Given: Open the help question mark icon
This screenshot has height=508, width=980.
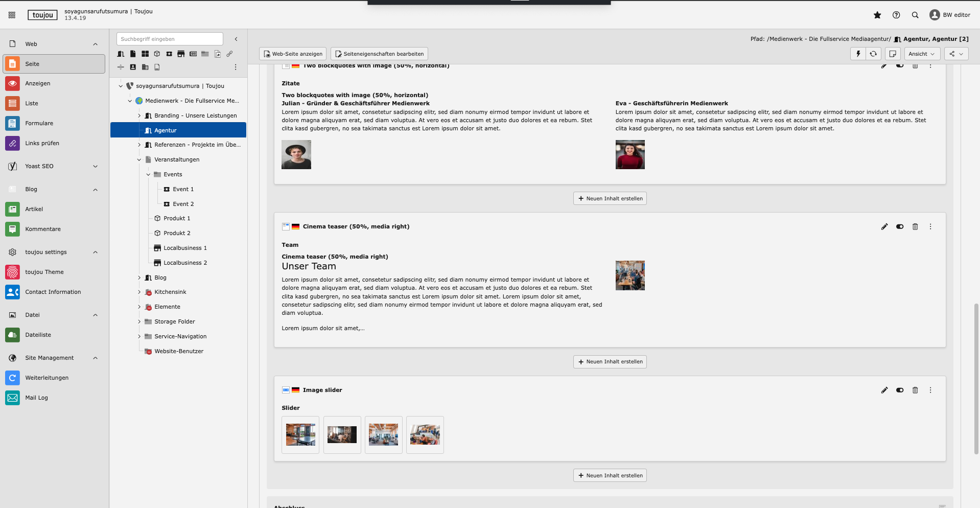Looking at the screenshot, I should click(896, 15).
